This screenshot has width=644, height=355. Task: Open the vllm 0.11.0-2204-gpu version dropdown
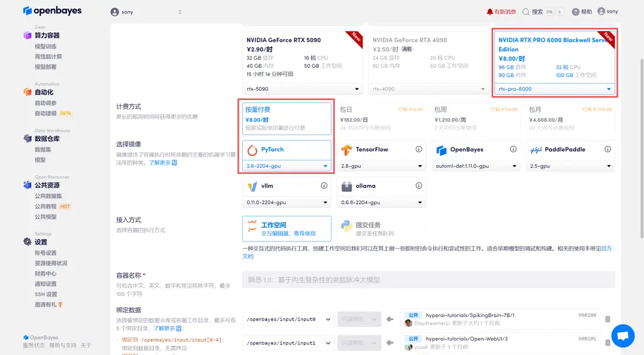tap(287, 202)
